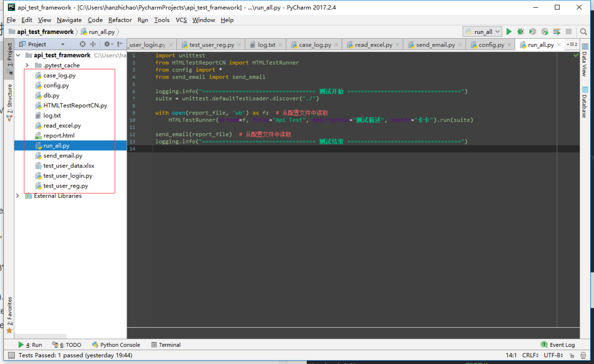Open the Database side panel
Screen dimensions: 594x364
point(584,102)
